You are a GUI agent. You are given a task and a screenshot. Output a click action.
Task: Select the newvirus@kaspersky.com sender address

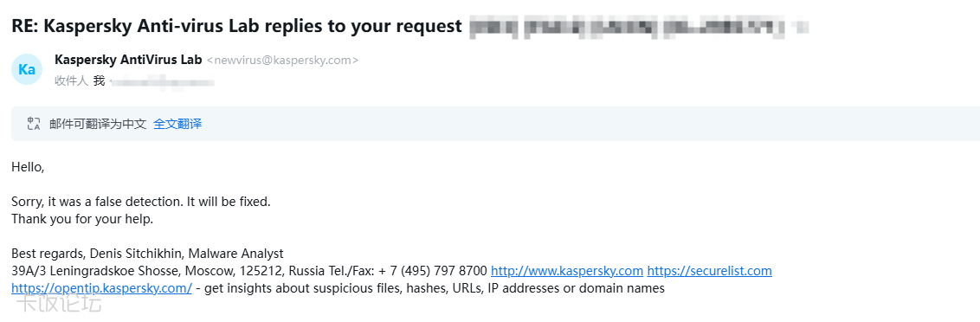pos(282,61)
